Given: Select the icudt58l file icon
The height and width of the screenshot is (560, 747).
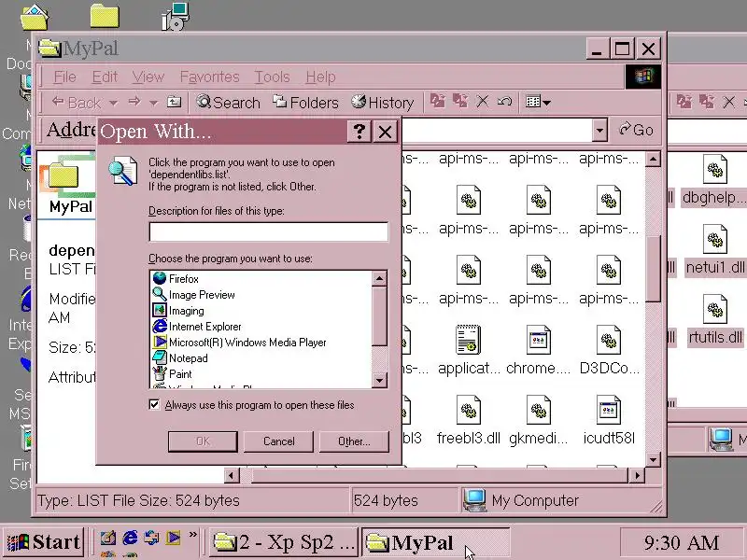Looking at the screenshot, I should point(609,411).
